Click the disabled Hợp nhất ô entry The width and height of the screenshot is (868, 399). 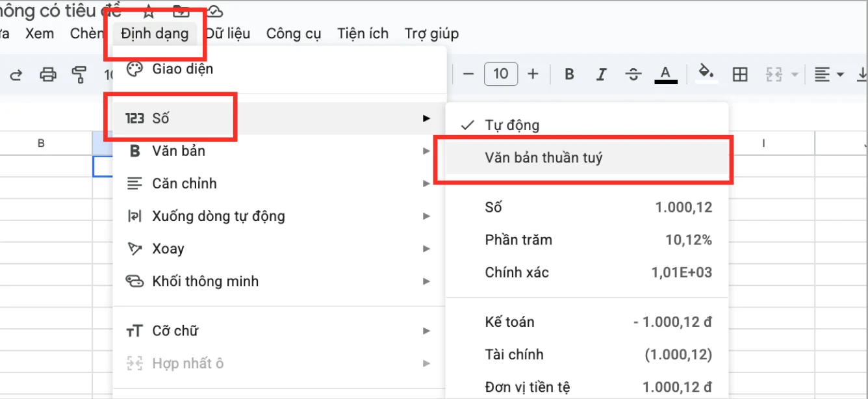(279, 363)
